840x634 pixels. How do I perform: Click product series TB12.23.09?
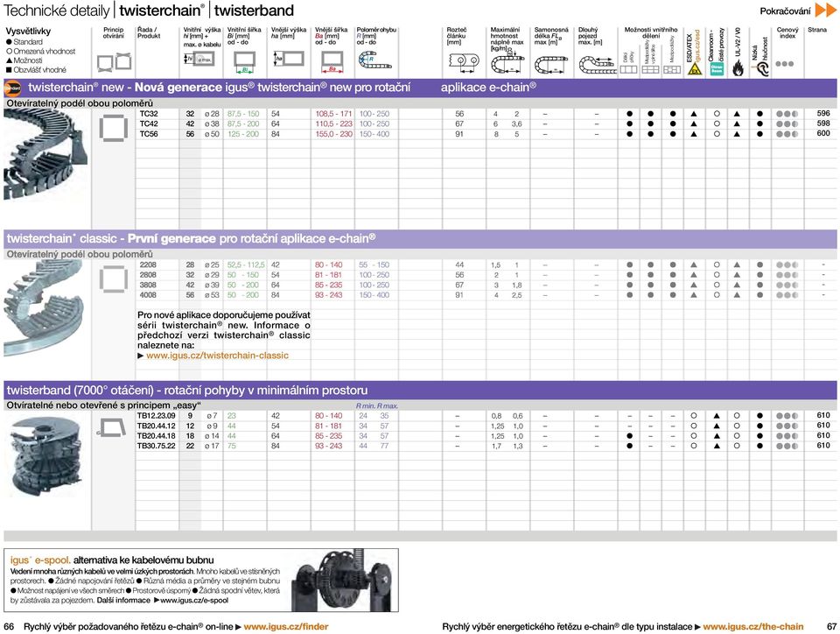pyautogui.click(x=157, y=415)
